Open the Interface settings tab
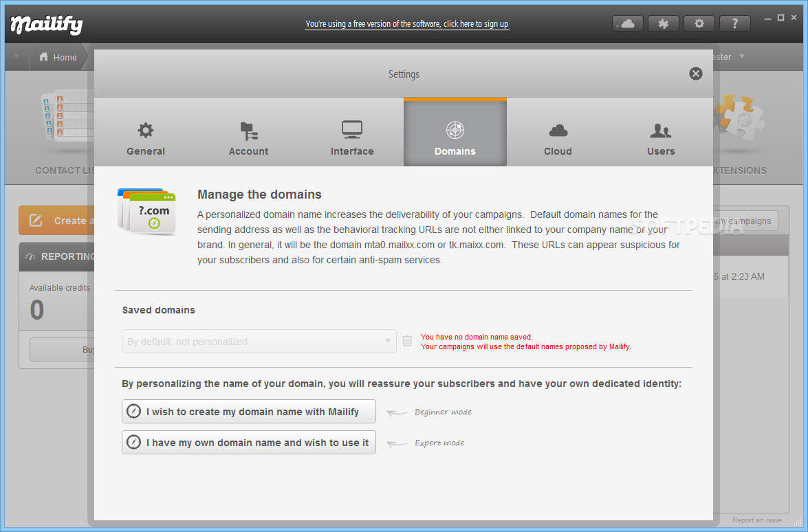Image resolution: width=808 pixels, height=532 pixels. click(352, 133)
